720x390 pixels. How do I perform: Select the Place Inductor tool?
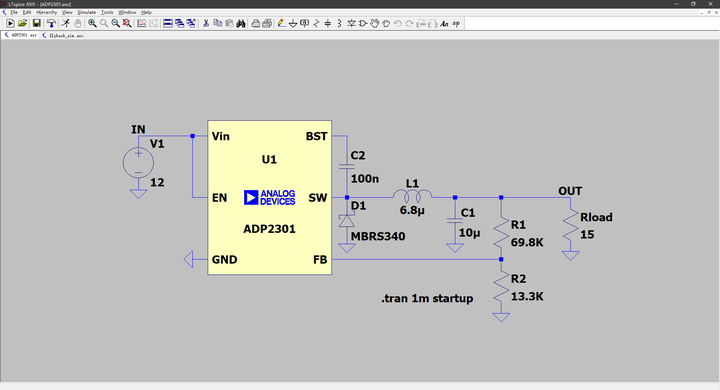[339, 23]
